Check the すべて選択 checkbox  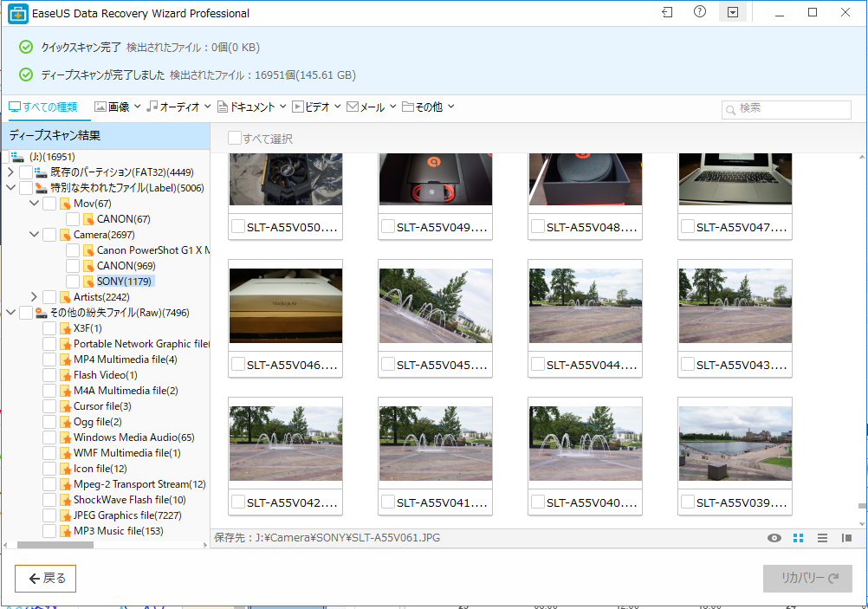[235, 139]
